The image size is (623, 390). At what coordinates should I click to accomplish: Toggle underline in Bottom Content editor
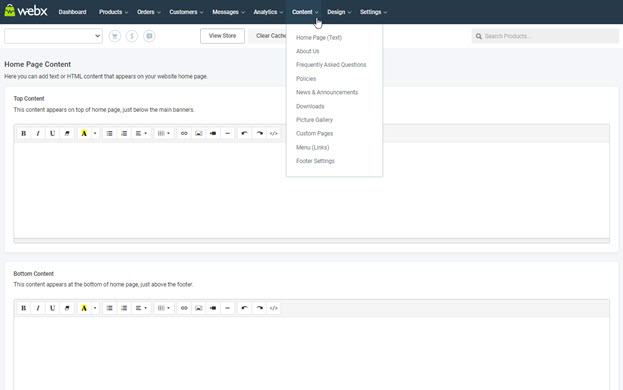point(52,308)
